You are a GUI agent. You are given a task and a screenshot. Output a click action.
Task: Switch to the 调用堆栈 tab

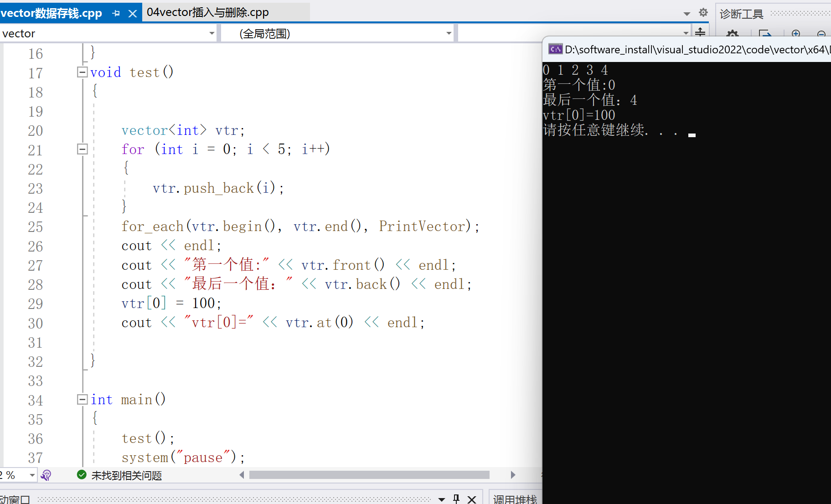tap(515, 499)
